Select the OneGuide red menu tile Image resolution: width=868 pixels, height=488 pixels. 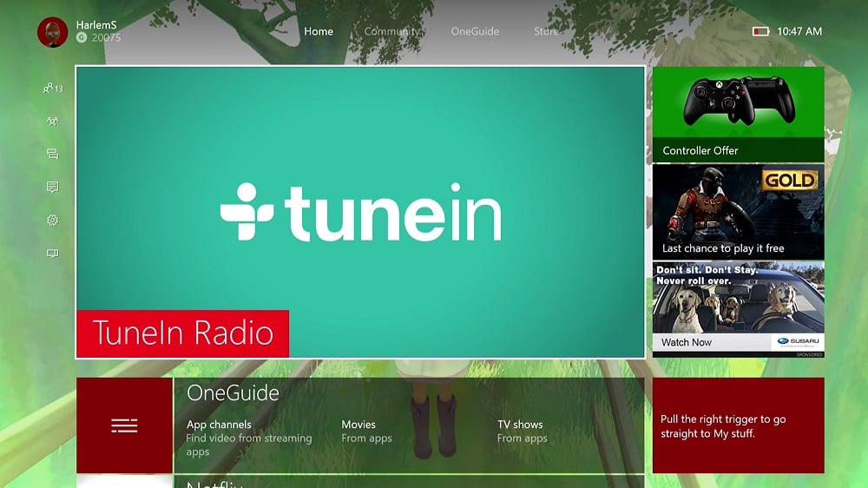click(124, 425)
